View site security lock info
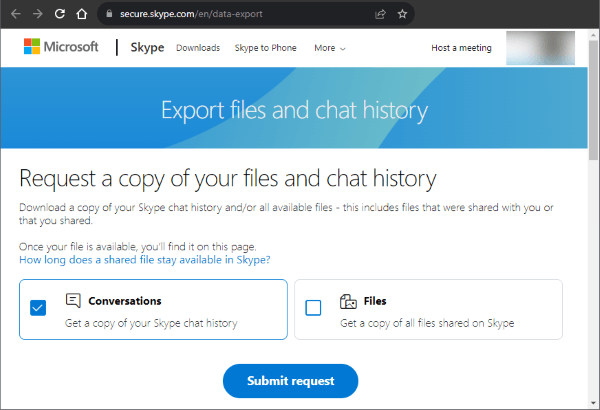This screenshot has width=600, height=410. point(109,14)
